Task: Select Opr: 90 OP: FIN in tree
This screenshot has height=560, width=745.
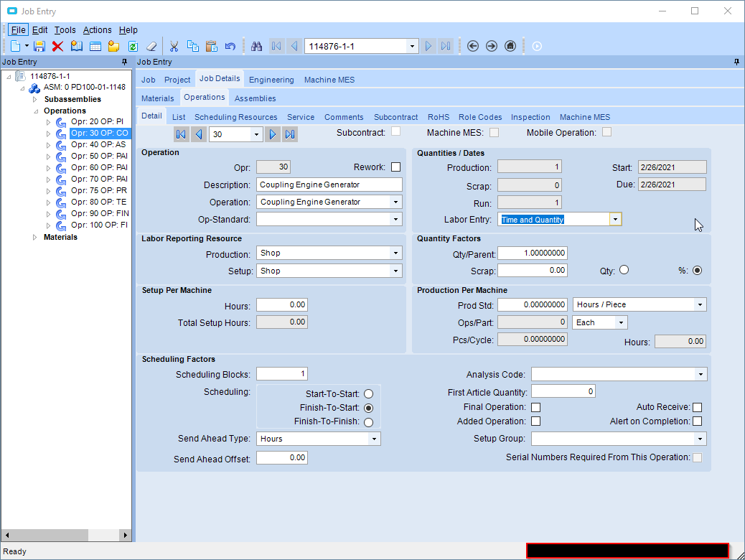Action: coord(100,213)
